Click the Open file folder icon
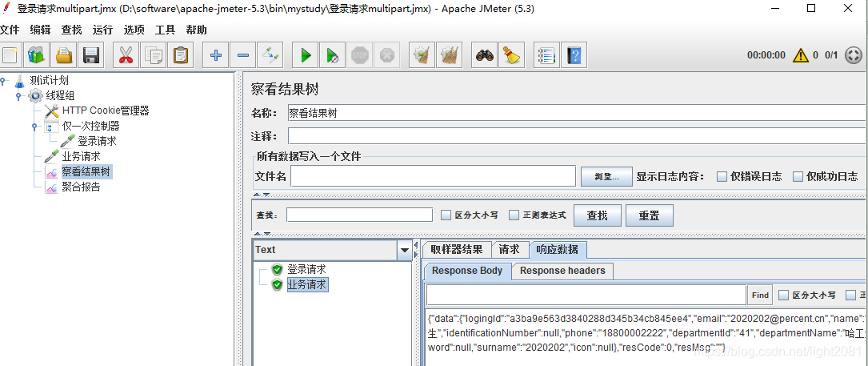The image size is (868, 366). pyautogui.click(x=63, y=55)
